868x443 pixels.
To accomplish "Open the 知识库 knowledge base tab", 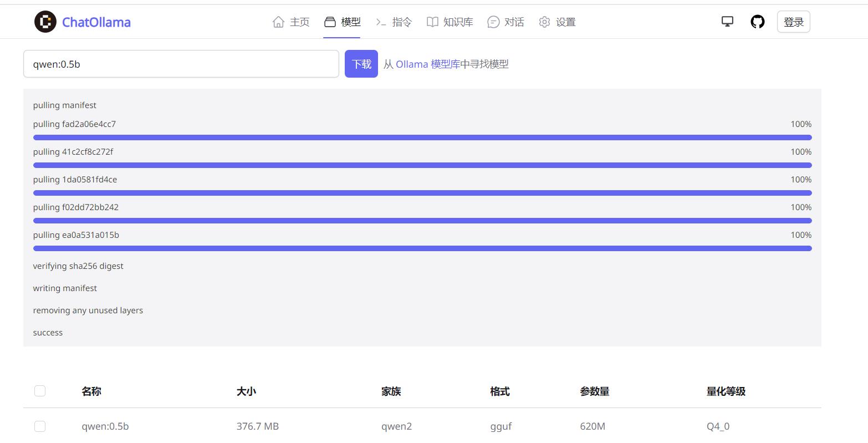I will pos(450,22).
